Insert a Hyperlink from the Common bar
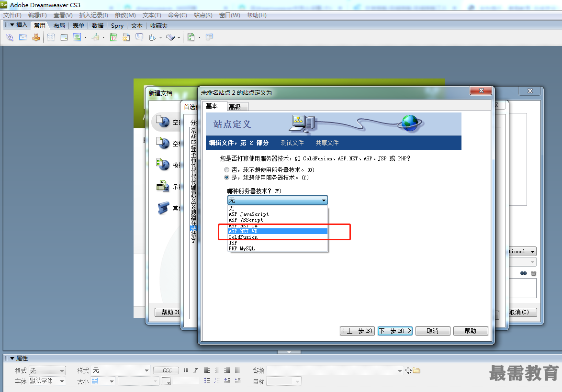 click(10, 37)
